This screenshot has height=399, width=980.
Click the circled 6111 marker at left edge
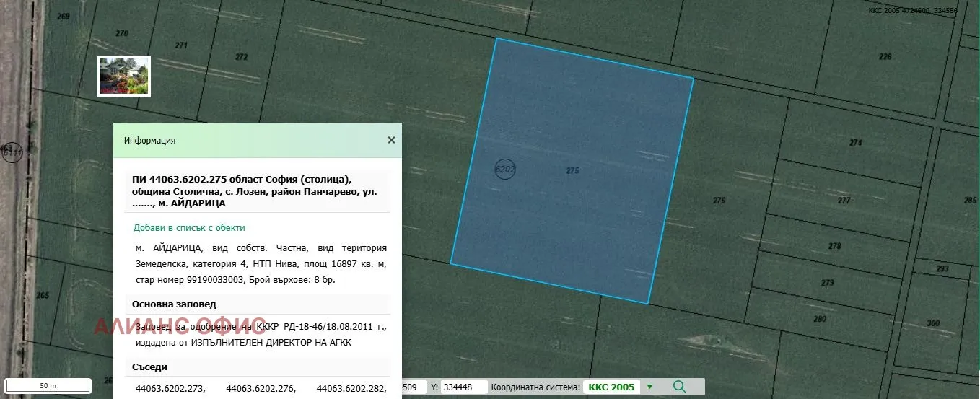coord(12,152)
